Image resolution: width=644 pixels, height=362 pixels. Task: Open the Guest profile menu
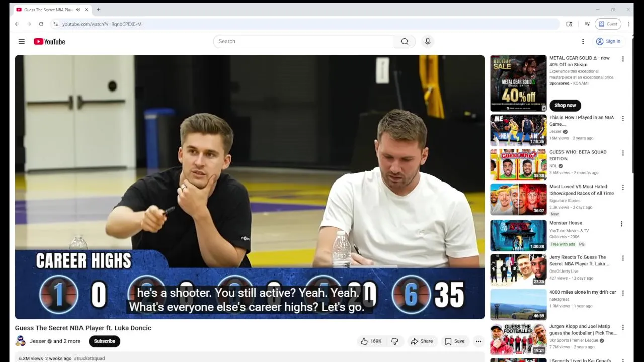point(608,24)
